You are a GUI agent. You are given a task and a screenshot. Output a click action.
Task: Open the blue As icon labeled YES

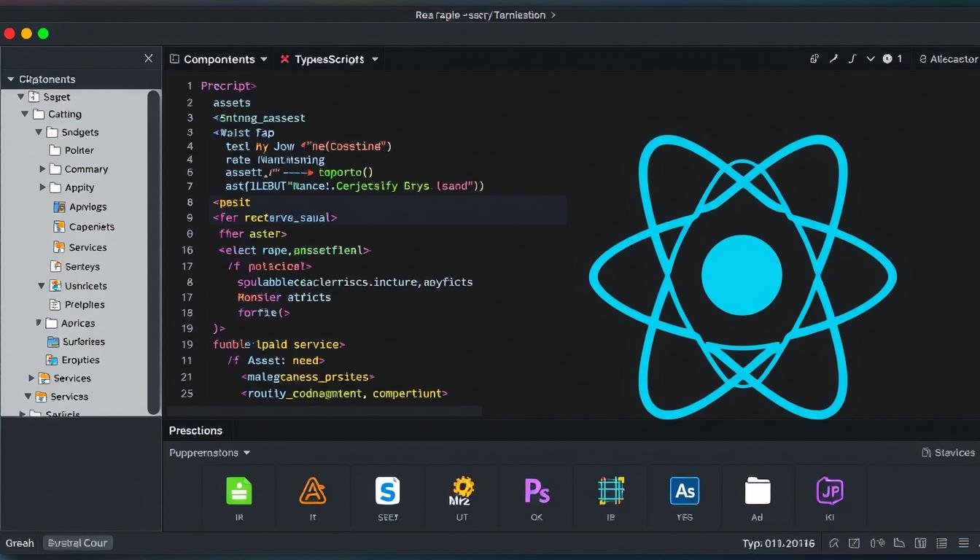point(685,491)
